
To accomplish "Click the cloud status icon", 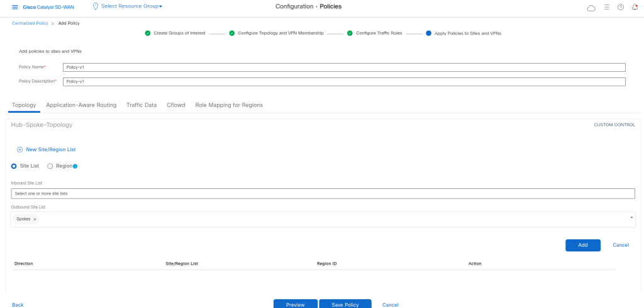I will point(591,8).
